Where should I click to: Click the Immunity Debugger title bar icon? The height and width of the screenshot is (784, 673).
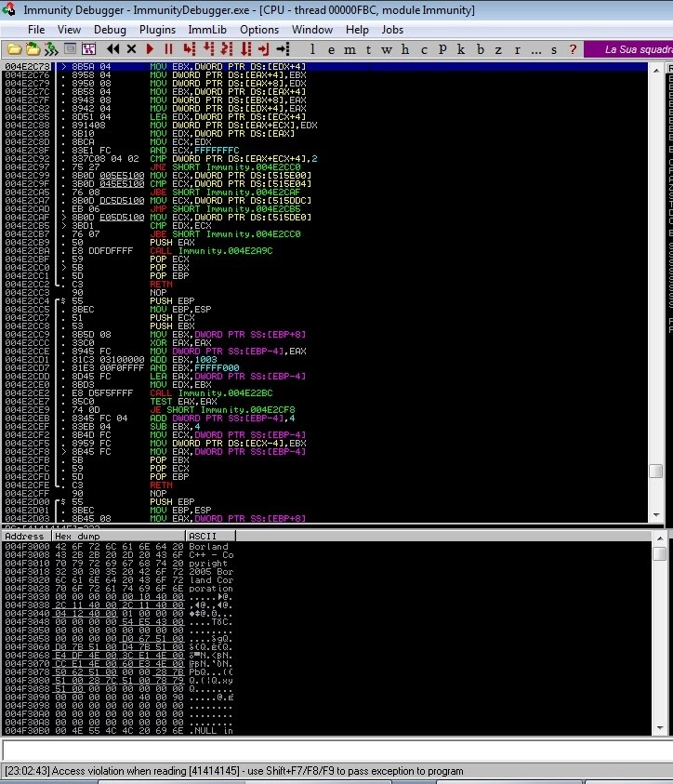8,9
